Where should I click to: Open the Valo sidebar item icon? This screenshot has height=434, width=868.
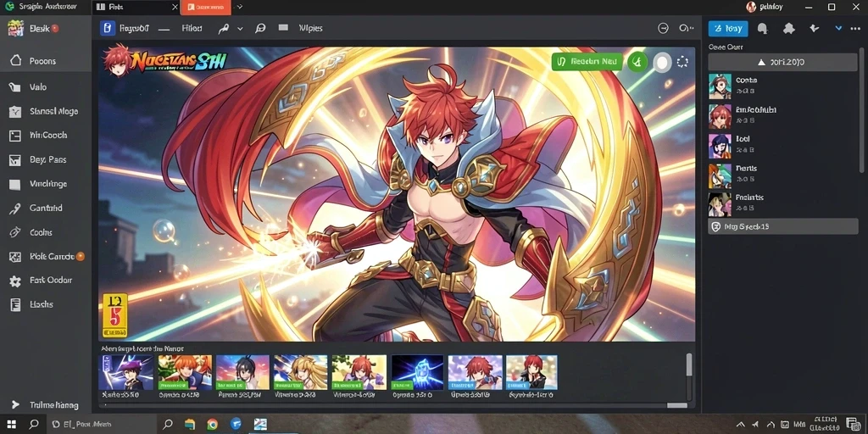14,87
